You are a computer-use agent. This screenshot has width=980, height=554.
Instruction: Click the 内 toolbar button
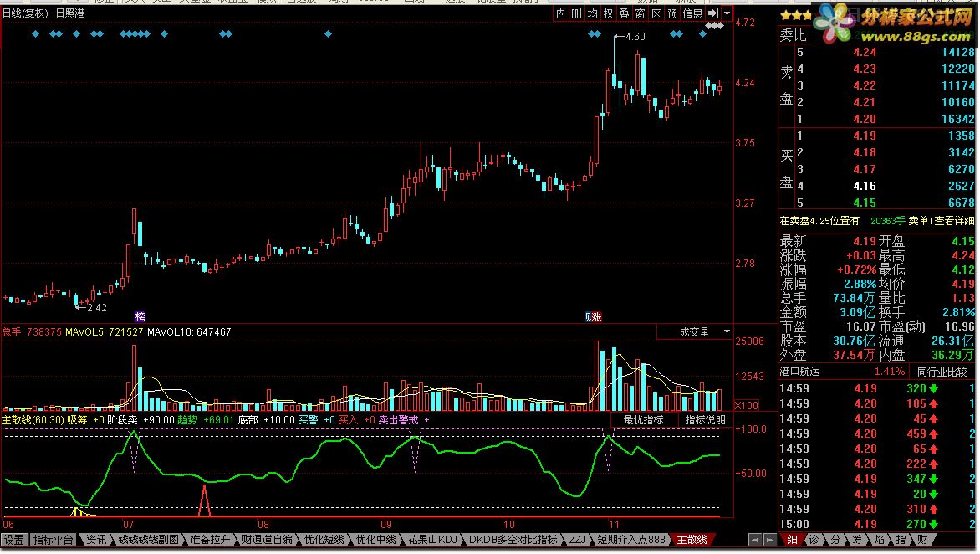(560, 13)
